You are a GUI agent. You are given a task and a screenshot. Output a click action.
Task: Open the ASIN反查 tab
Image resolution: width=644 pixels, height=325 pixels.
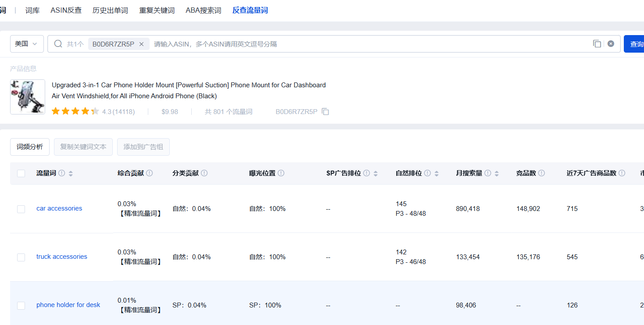tap(66, 10)
